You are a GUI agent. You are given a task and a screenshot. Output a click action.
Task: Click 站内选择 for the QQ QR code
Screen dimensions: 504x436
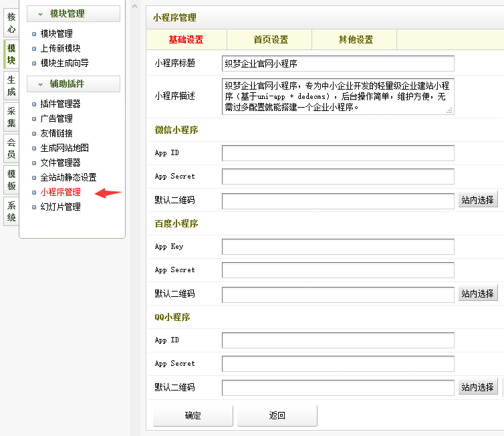click(x=478, y=387)
